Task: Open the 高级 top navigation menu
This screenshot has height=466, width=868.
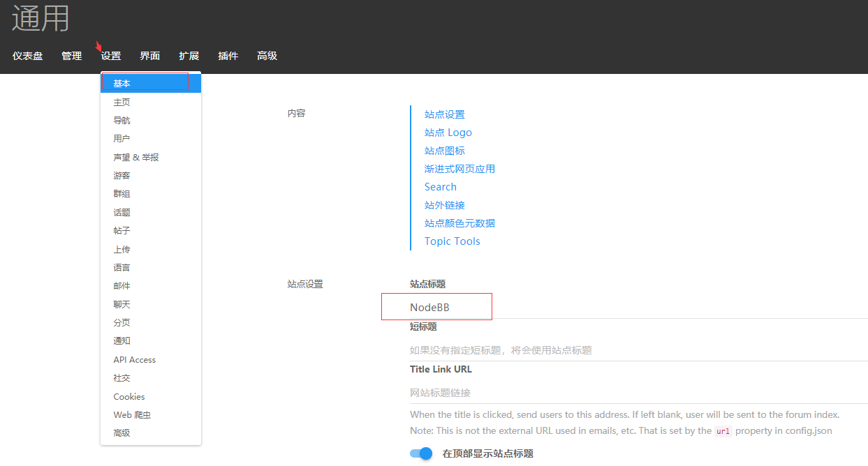Action: coord(267,56)
